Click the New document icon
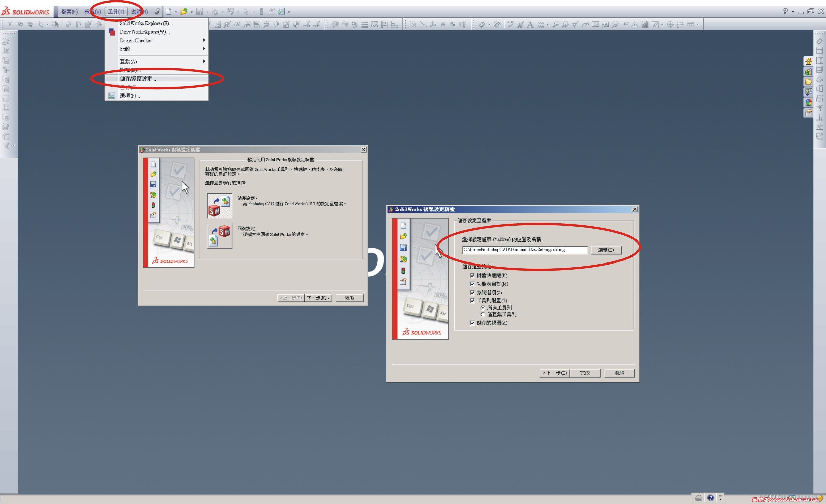826x504 pixels. pos(168,12)
